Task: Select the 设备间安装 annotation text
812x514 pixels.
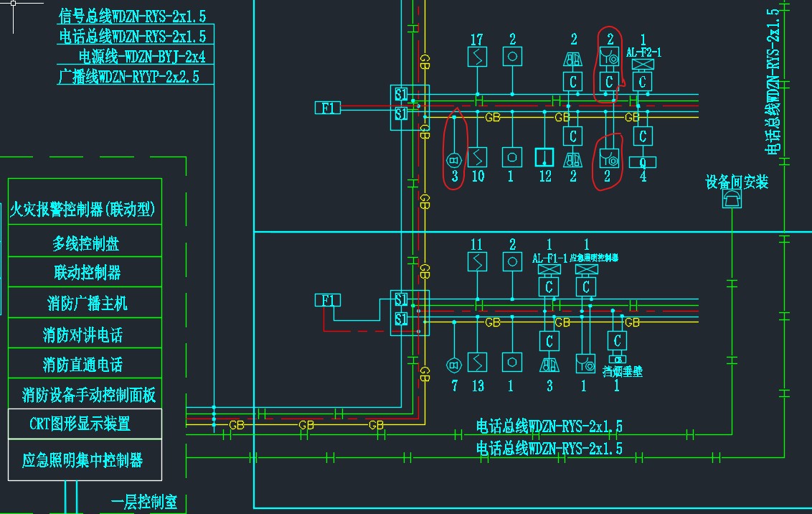Action: pos(737,182)
